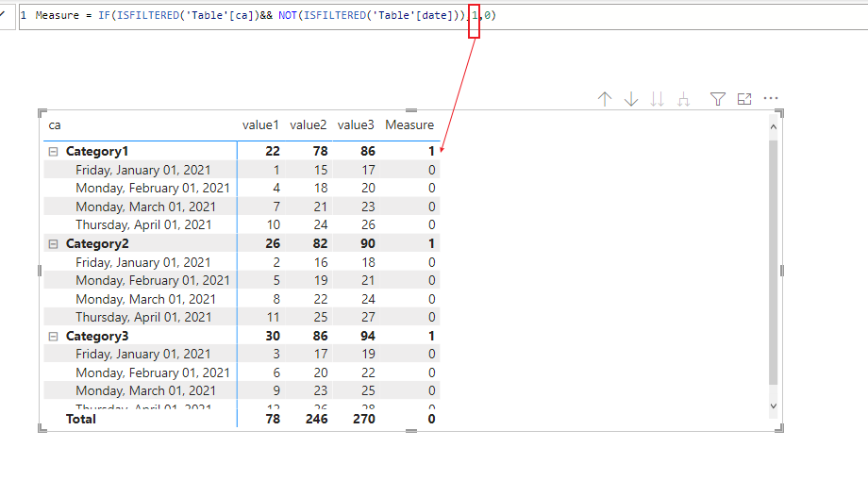Sort by the Measure column header
The width and height of the screenshot is (868, 480).
tap(409, 125)
